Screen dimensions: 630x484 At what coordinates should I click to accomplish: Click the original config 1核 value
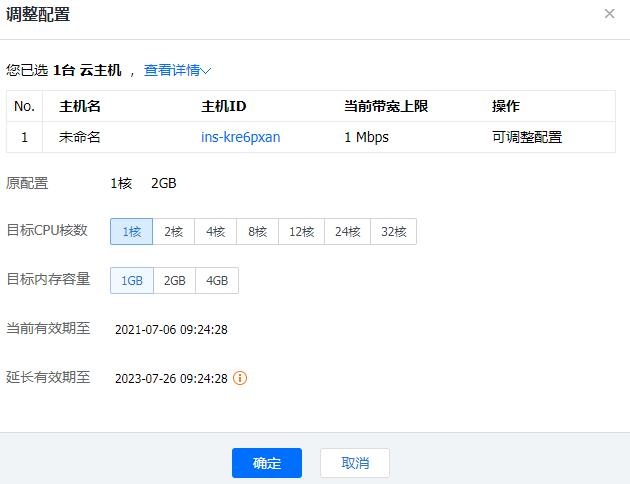(x=121, y=183)
